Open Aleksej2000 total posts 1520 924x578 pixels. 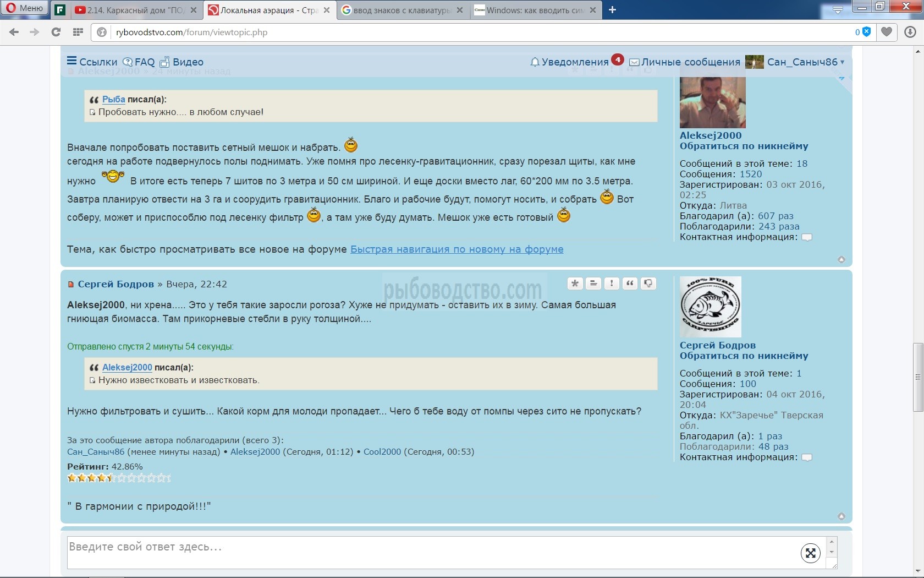click(x=751, y=174)
